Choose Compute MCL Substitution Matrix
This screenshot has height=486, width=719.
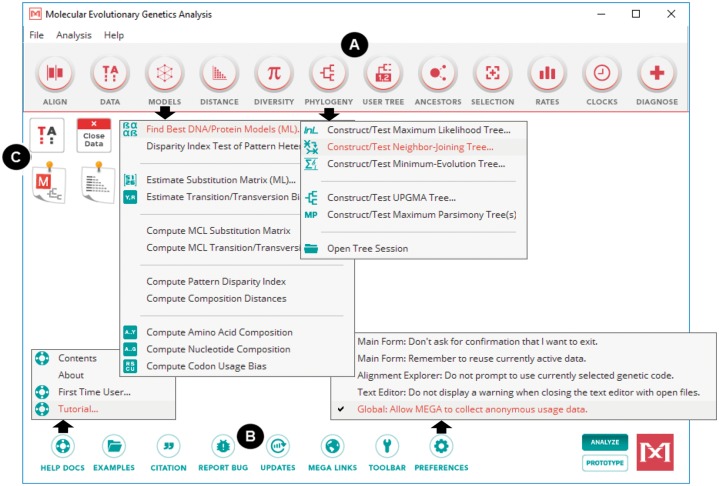pos(210,231)
